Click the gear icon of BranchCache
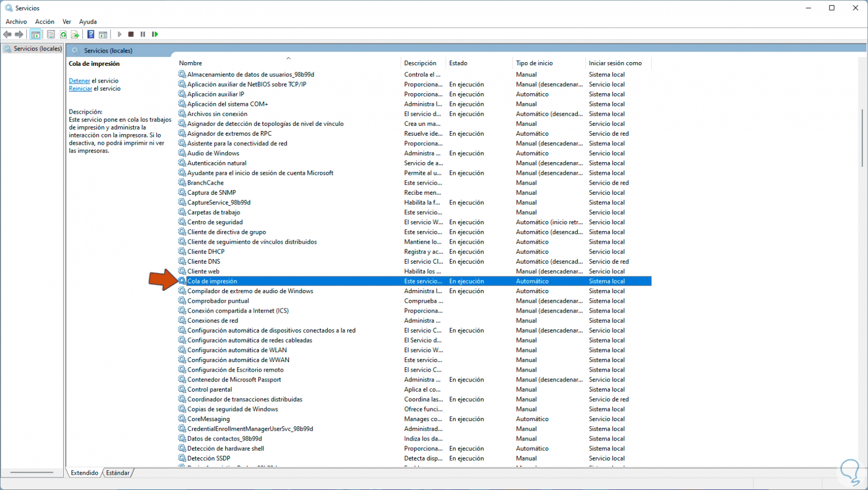The width and height of the screenshot is (868, 490). [182, 183]
